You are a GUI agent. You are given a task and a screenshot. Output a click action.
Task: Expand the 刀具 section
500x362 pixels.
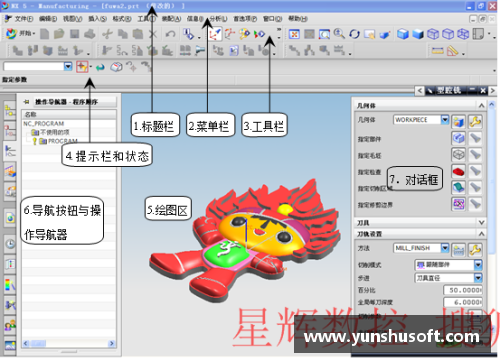(x=481, y=222)
